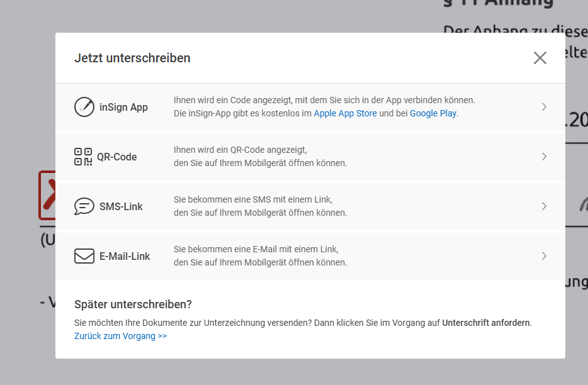The image size is (588, 385).
Task: Click the SMS-Link description text
Action: (x=260, y=206)
